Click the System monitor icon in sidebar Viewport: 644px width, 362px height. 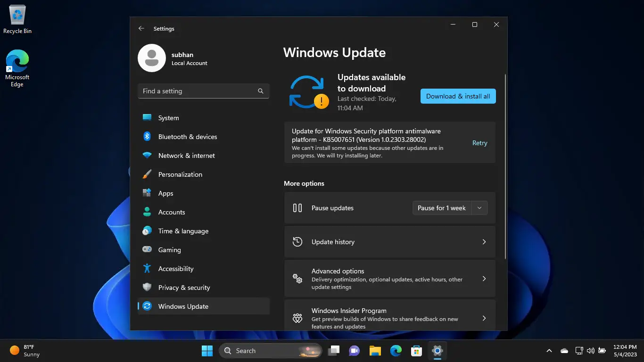147,117
